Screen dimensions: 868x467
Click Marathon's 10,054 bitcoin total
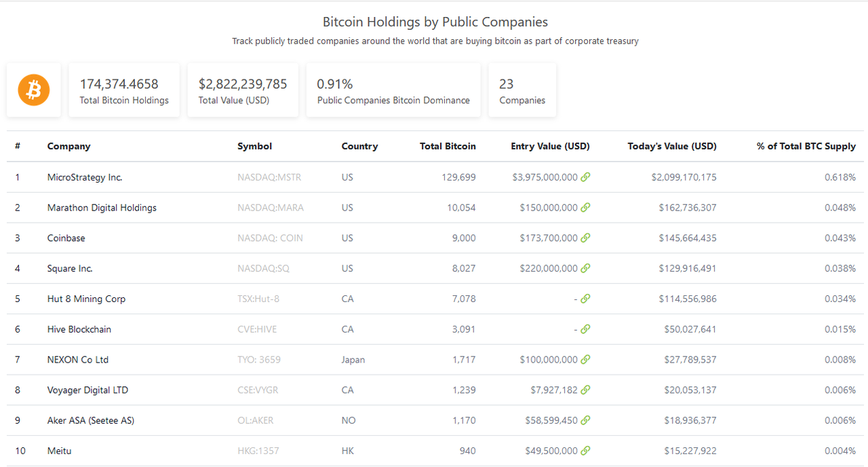[x=461, y=208]
